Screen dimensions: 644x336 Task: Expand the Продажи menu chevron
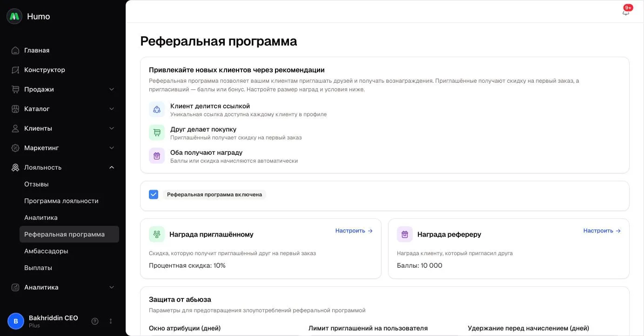(x=112, y=89)
